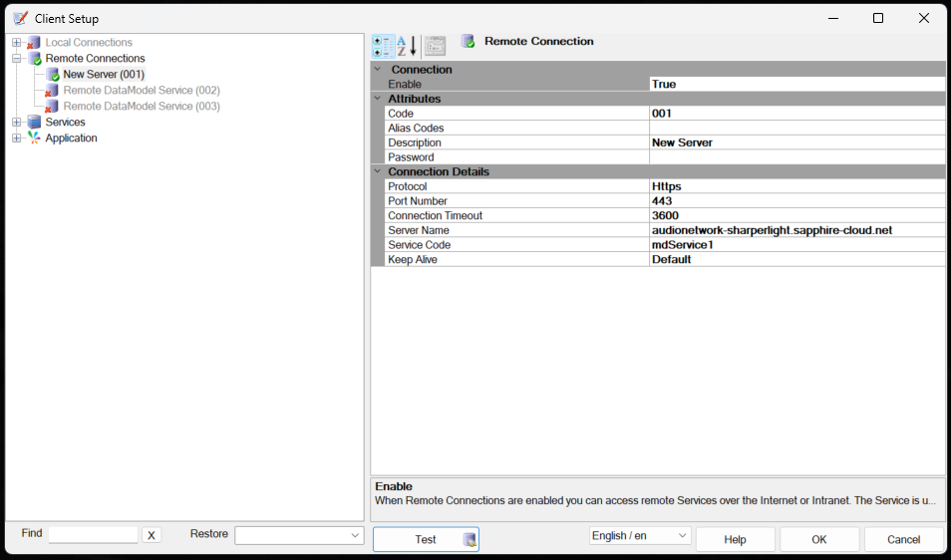Click the Property Pages toolbar icon
951x560 pixels.
click(x=435, y=46)
